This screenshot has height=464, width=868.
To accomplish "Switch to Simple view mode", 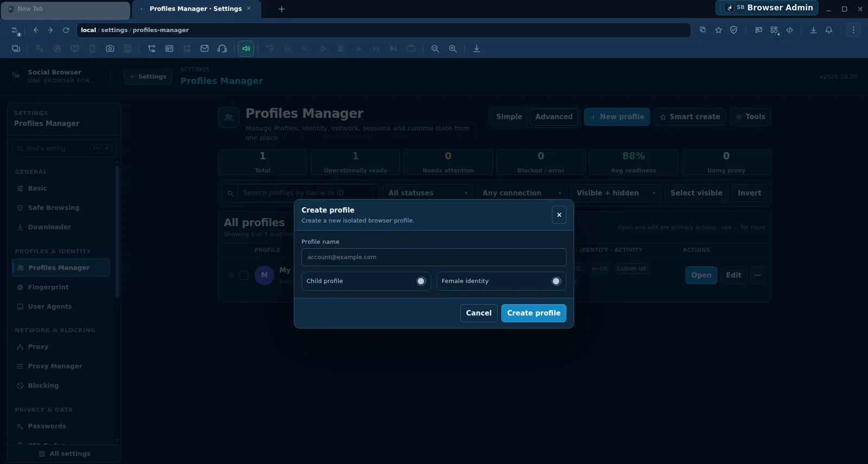I will point(509,117).
